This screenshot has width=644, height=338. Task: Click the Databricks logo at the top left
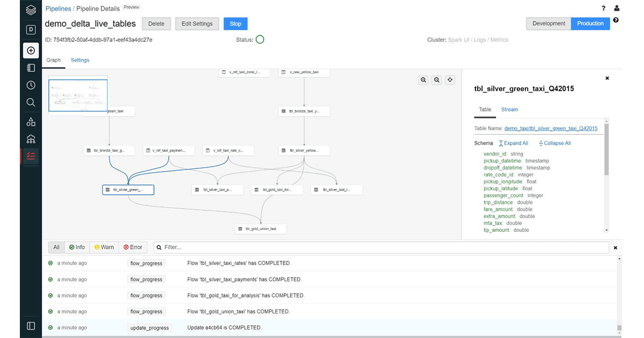[31, 9]
